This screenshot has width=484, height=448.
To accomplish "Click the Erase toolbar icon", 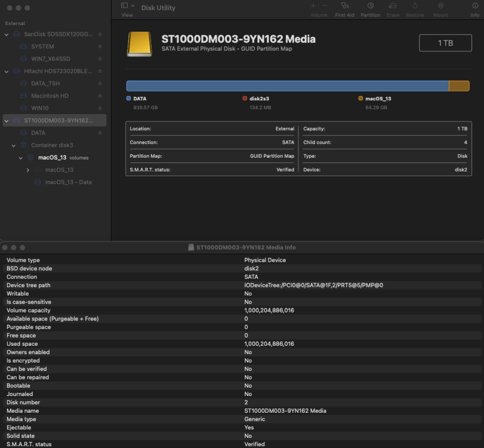I will 393,5.
